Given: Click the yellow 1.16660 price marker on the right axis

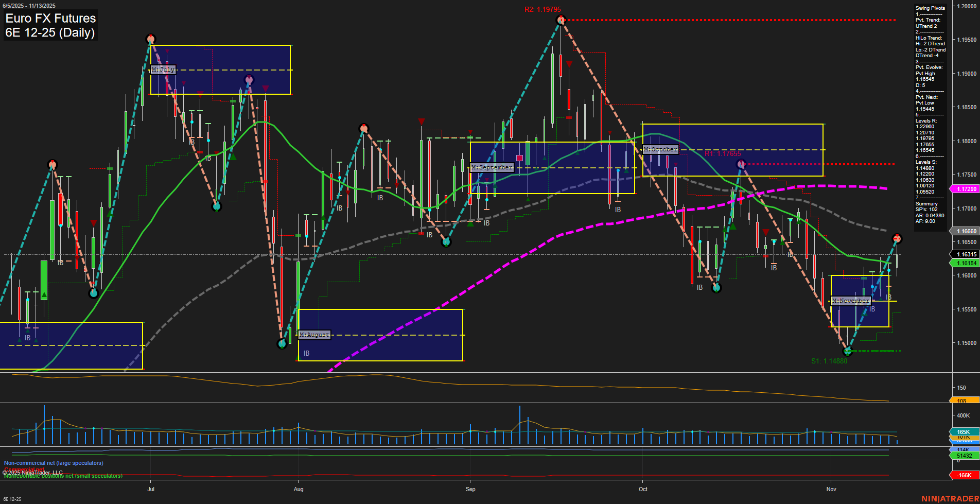Looking at the screenshot, I should click(x=966, y=231).
